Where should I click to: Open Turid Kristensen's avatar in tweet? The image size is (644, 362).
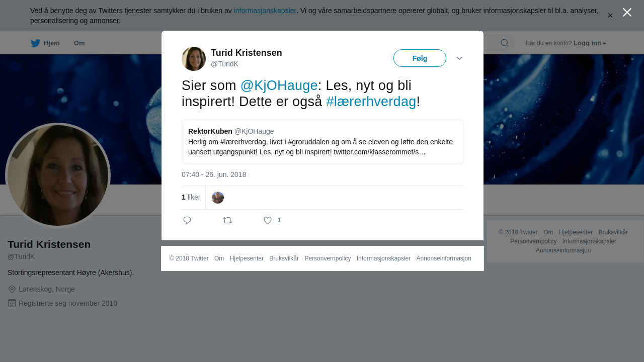pos(194,59)
